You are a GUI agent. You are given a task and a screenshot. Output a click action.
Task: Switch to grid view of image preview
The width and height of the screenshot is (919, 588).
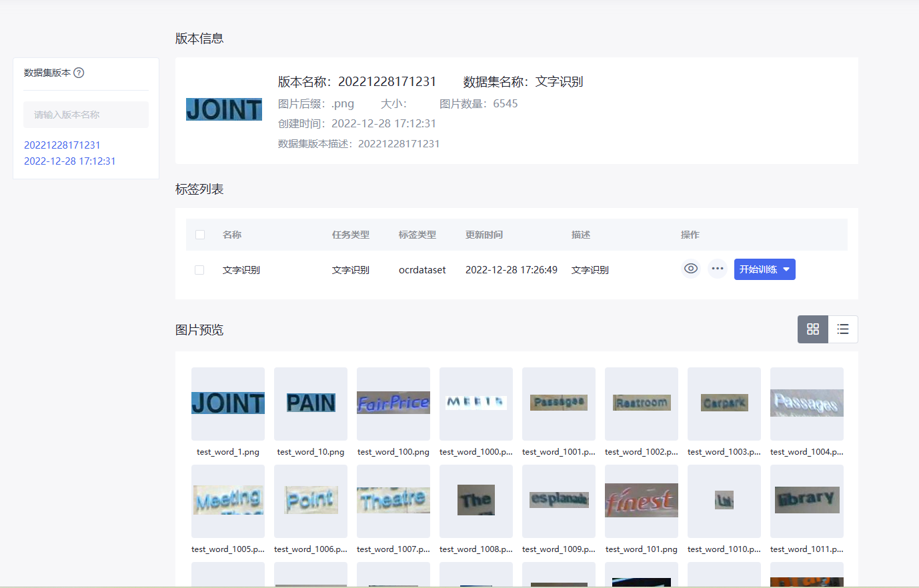click(x=813, y=329)
